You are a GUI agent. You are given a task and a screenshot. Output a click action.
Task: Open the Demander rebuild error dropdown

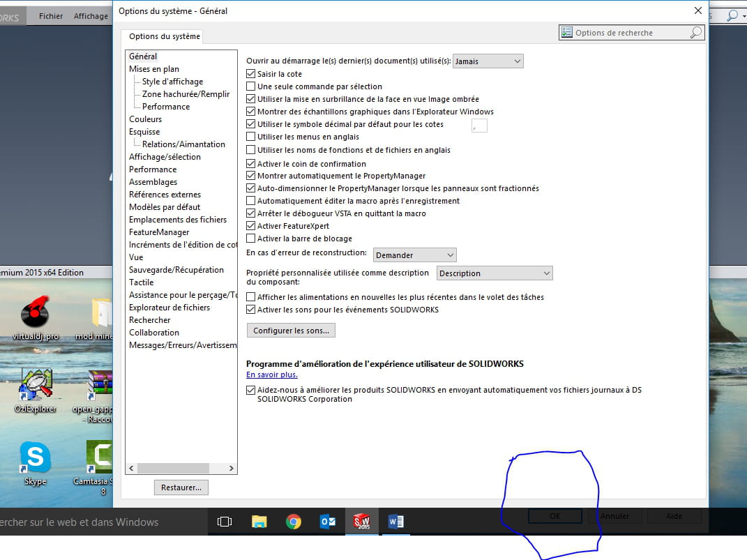[x=414, y=255]
